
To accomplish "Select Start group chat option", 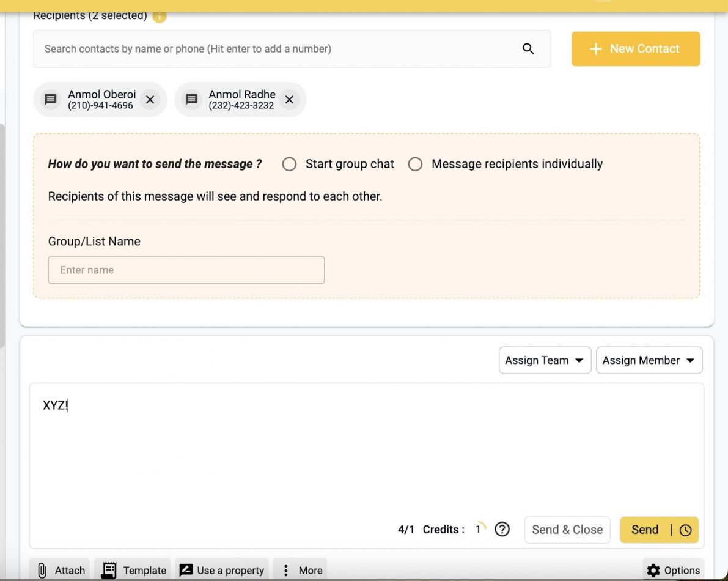I will tap(289, 164).
